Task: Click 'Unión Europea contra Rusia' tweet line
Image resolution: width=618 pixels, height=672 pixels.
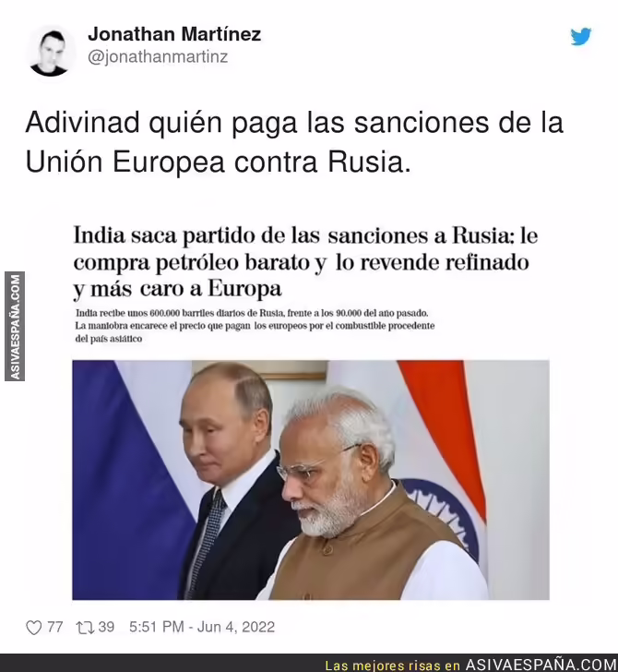Action: click(x=218, y=162)
